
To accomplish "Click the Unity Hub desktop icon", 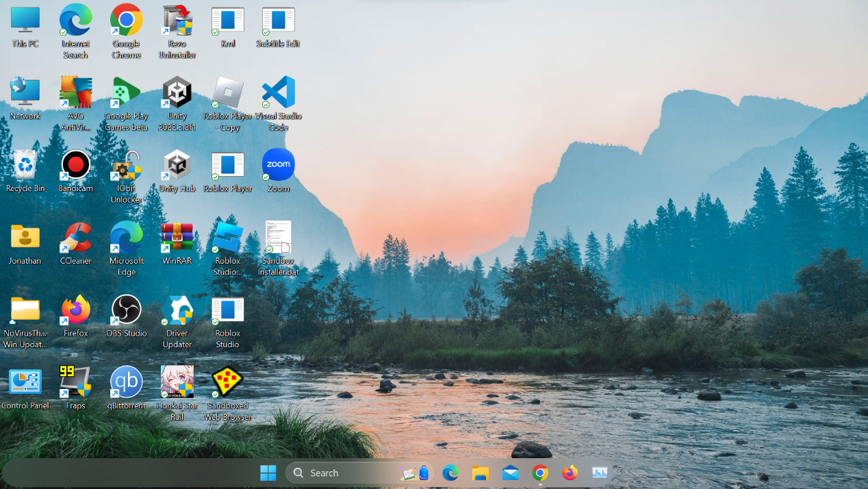I will (x=177, y=171).
